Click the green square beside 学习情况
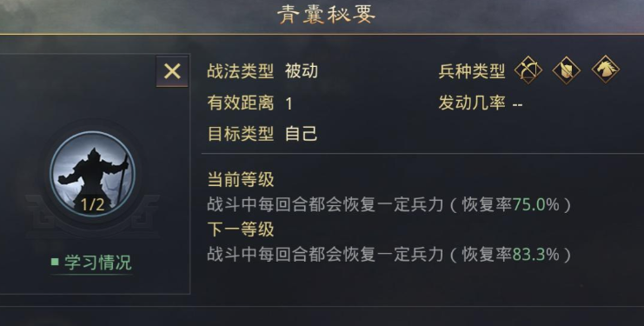Viewport: 644px width, 326px height. 55,262
